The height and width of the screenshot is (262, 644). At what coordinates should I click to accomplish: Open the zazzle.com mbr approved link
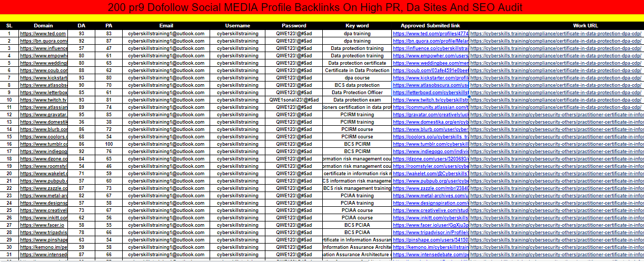point(431,188)
